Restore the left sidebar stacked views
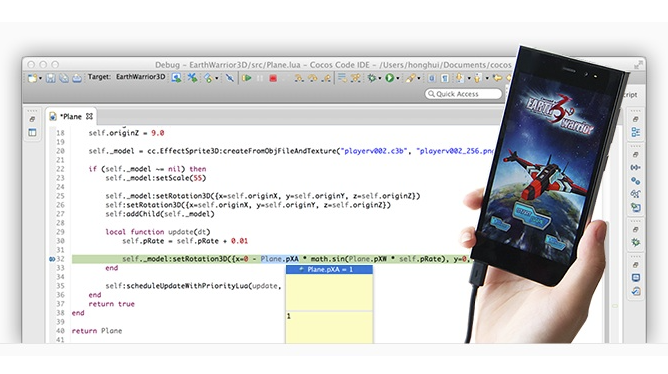 (x=32, y=119)
